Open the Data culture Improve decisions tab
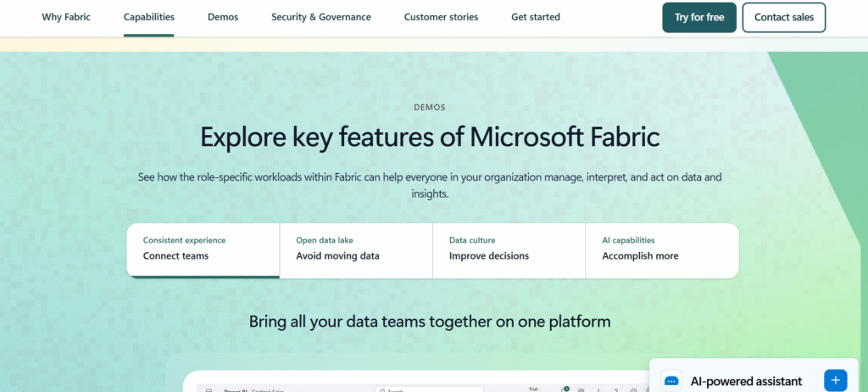Screen dimensions: 868x392 509,249
